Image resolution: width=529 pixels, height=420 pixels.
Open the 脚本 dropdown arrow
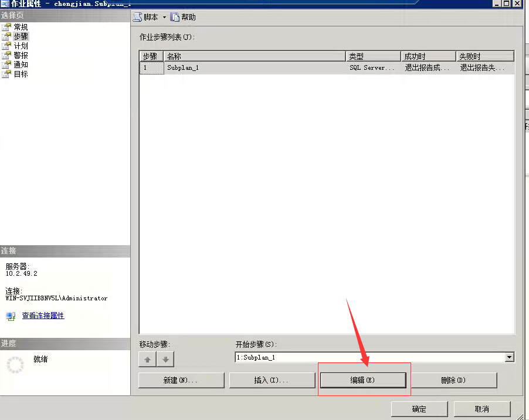click(x=164, y=17)
